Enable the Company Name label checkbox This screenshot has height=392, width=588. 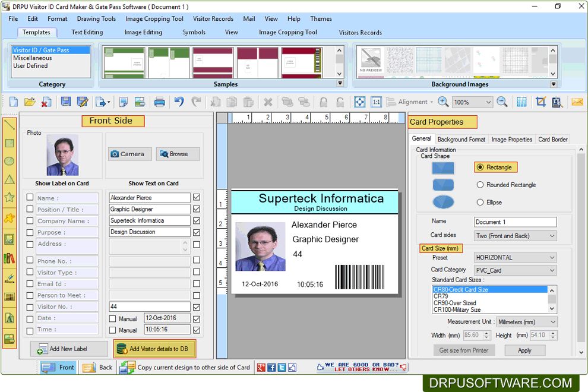tap(30, 220)
